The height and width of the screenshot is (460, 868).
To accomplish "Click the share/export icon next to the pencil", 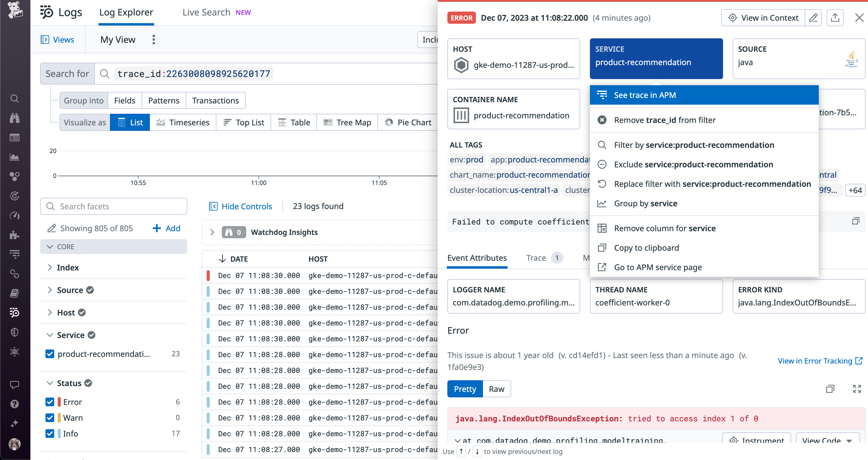I will click(835, 17).
